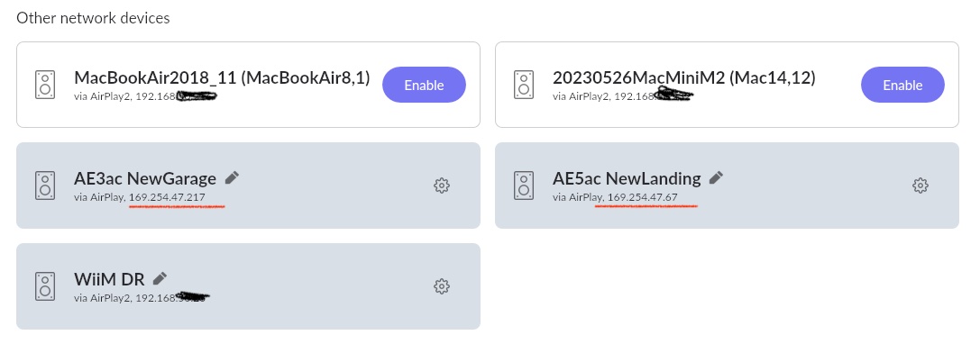Click the speaker icon for WiiM DR
The width and height of the screenshot is (980, 362).
(45, 286)
